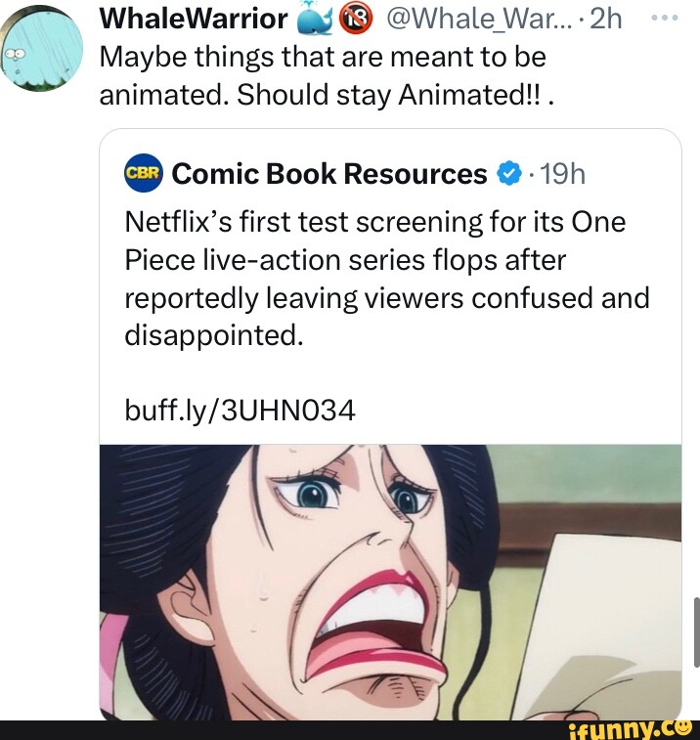Open the Comic Book Resources account name
This screenshot has width=700, height=740.
[328, 174]
